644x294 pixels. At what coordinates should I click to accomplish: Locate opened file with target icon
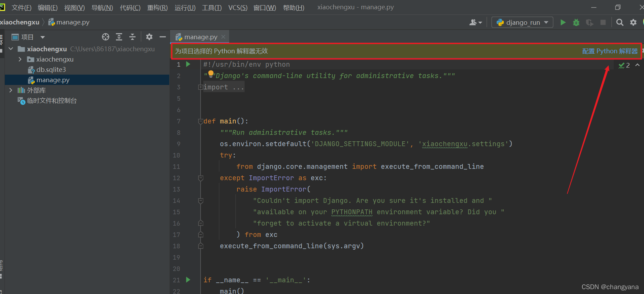tap(106, 37)
